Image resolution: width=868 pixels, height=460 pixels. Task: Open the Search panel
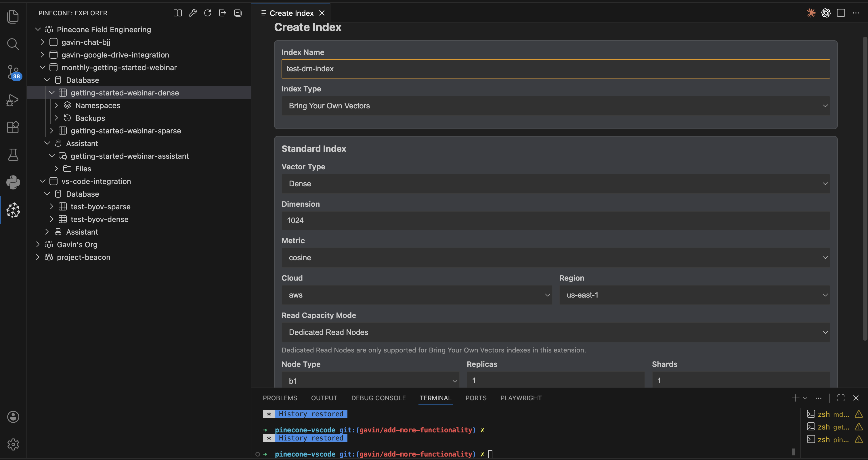13,44
